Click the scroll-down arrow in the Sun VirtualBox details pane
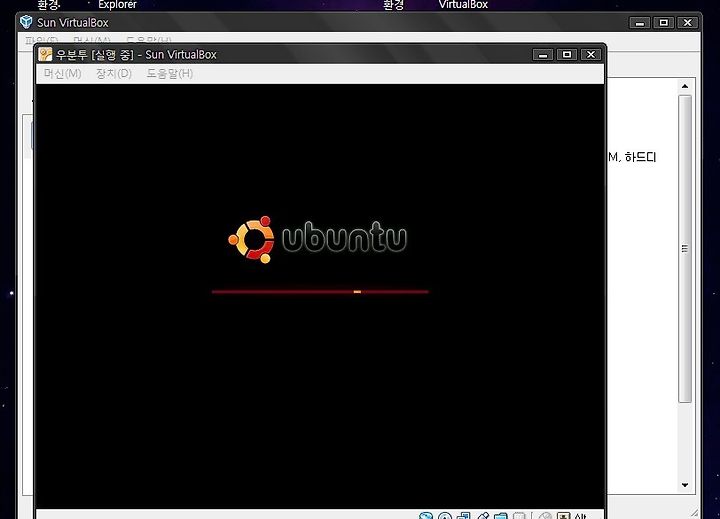 (x=685, y=485)
